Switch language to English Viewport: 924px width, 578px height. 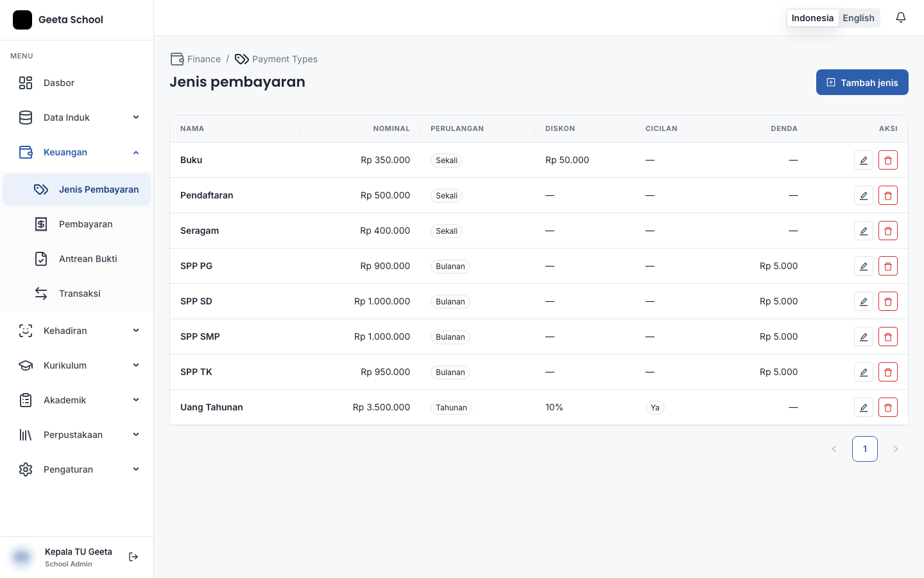click(859, 18)
